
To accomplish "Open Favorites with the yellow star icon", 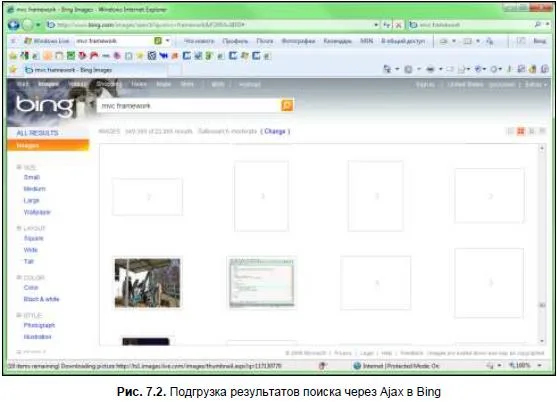I will click(13, 69).
